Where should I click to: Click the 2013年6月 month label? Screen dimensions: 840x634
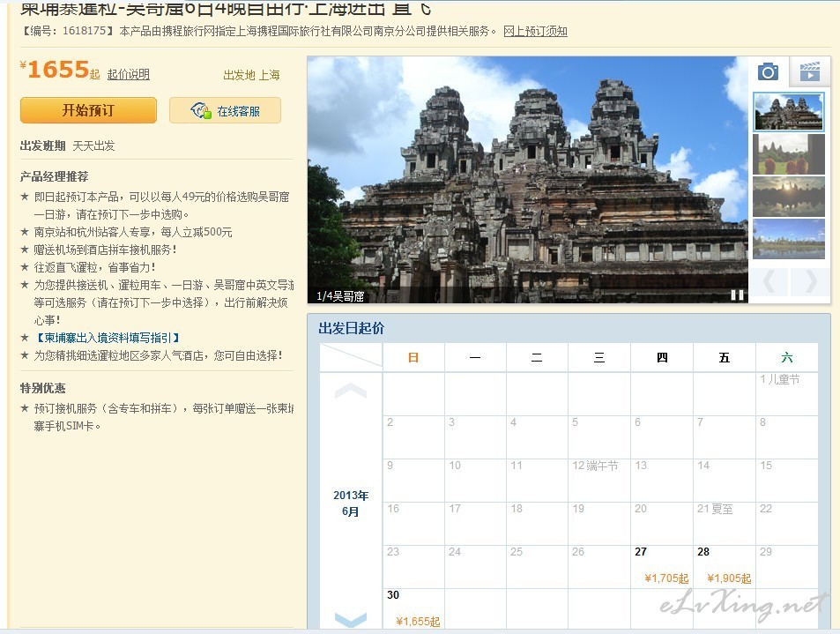click(350, 503)
